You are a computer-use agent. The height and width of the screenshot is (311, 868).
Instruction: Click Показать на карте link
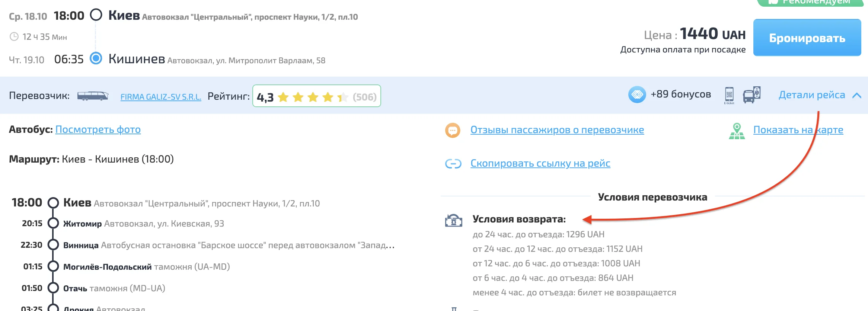pyautogui.click(x=798, y=130)
